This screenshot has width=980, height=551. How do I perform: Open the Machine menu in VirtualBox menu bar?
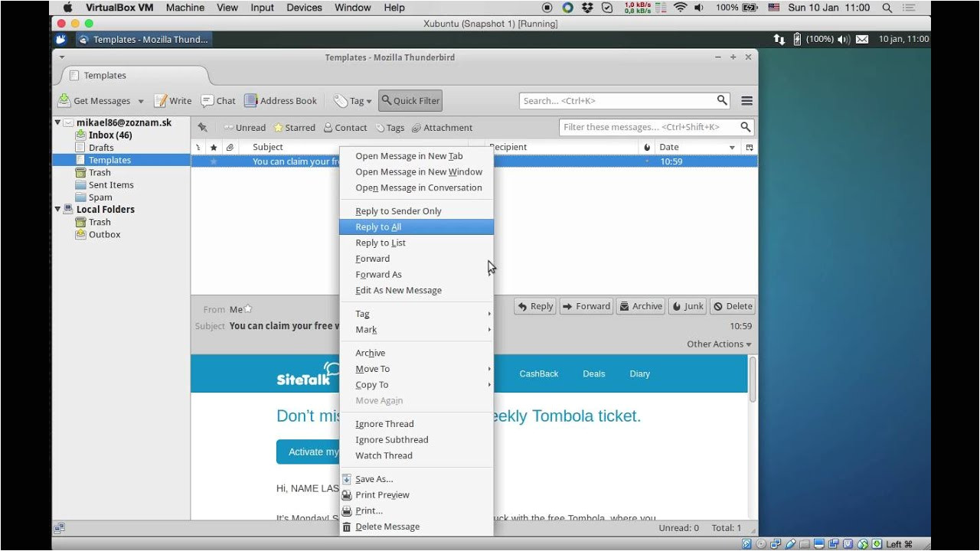coord(185,8)
